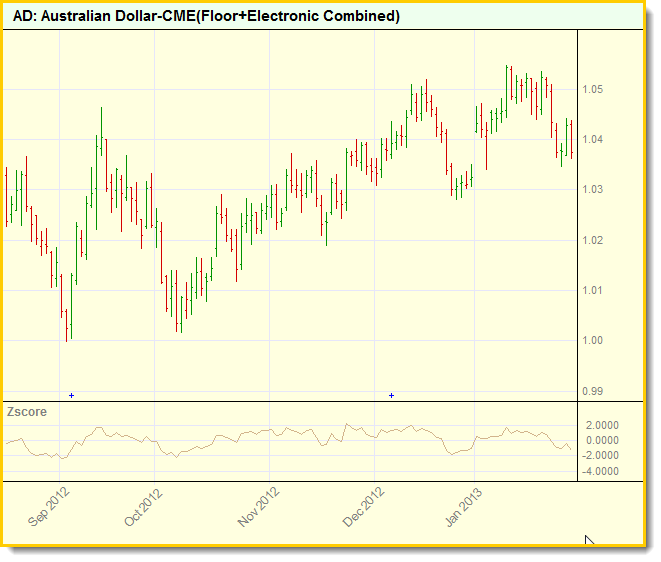Viewport: 661px width, 562px height.
Task: Select the Zscore indicator label
Action: click(27, 411)
